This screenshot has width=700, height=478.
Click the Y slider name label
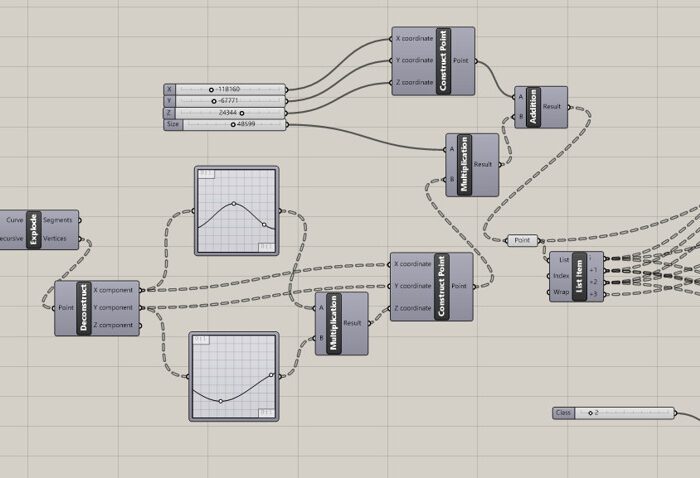point(170,101)
